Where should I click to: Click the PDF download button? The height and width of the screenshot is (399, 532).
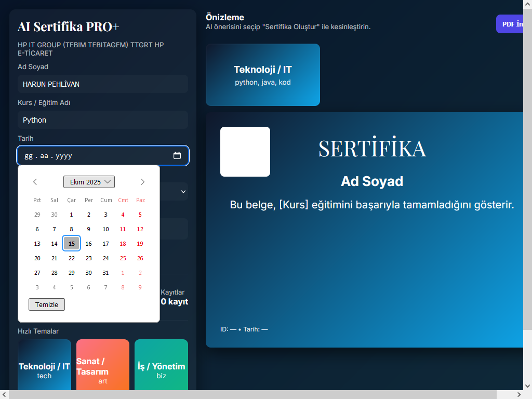click(x=512, y=24)
